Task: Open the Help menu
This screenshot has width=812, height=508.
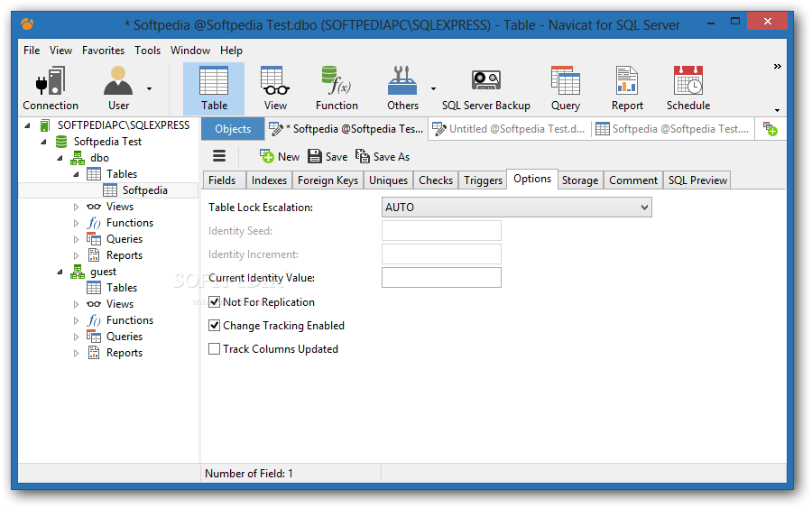Action: pyautogui.click(x=231, y=51)
